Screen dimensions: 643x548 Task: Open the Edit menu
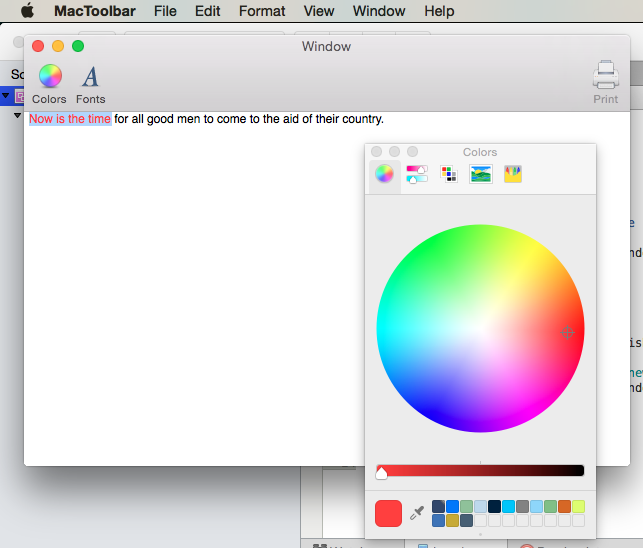tap(208, 11)
